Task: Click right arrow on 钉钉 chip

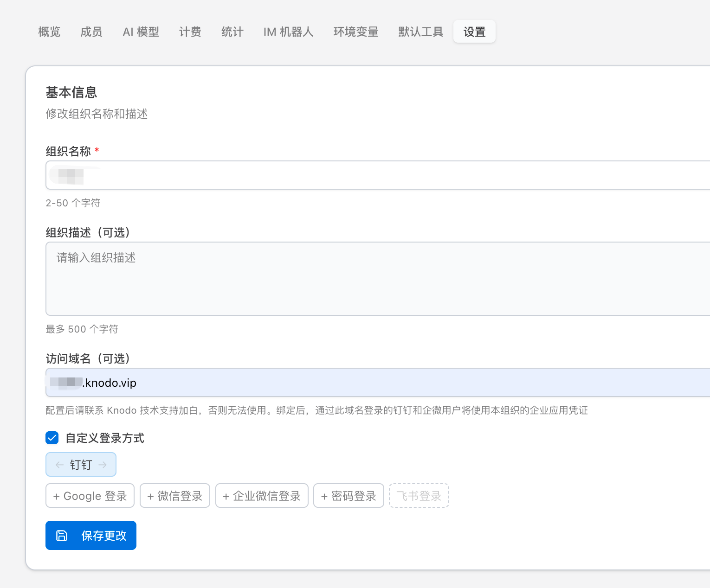Action: [103, 465]
